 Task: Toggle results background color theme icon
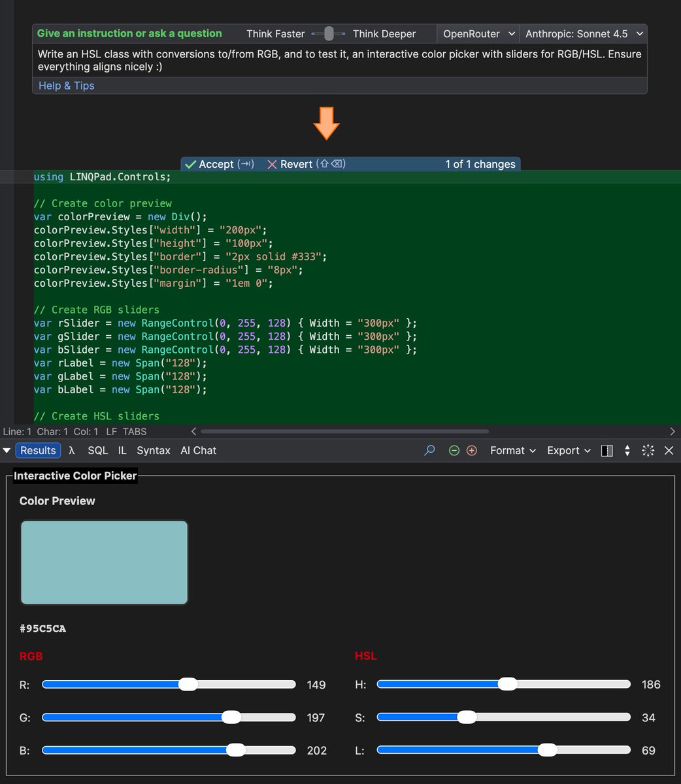(607, 450)
